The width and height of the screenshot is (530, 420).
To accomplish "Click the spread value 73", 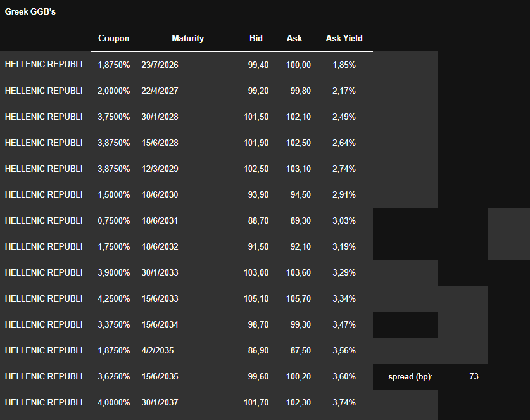I will pos(474,376).
